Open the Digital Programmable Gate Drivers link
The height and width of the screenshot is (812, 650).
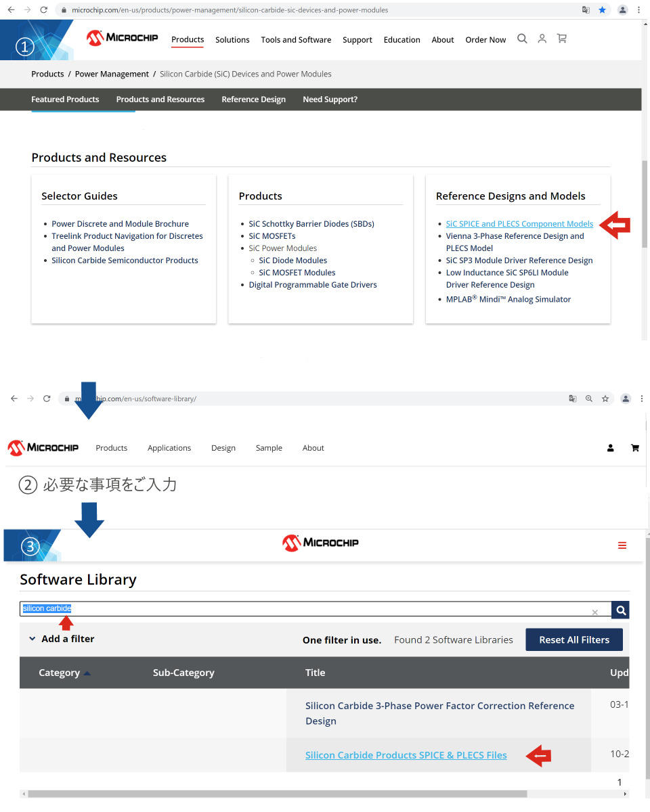coord(313,285)
